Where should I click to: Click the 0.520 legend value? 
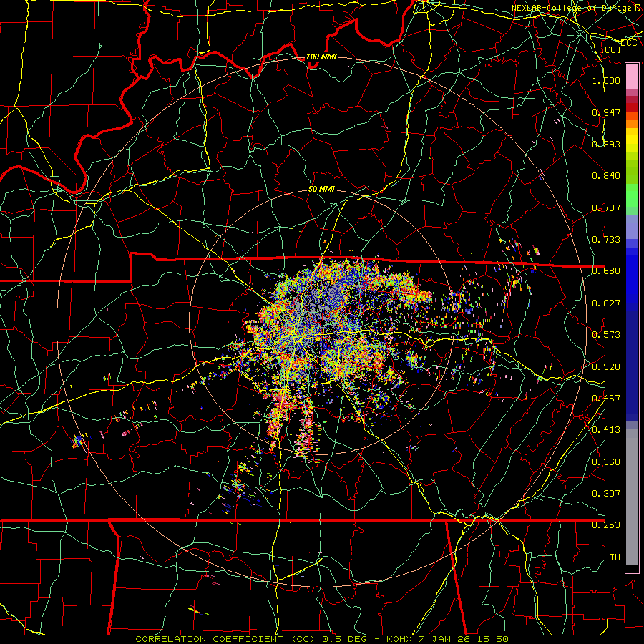[x=606, y=366]
